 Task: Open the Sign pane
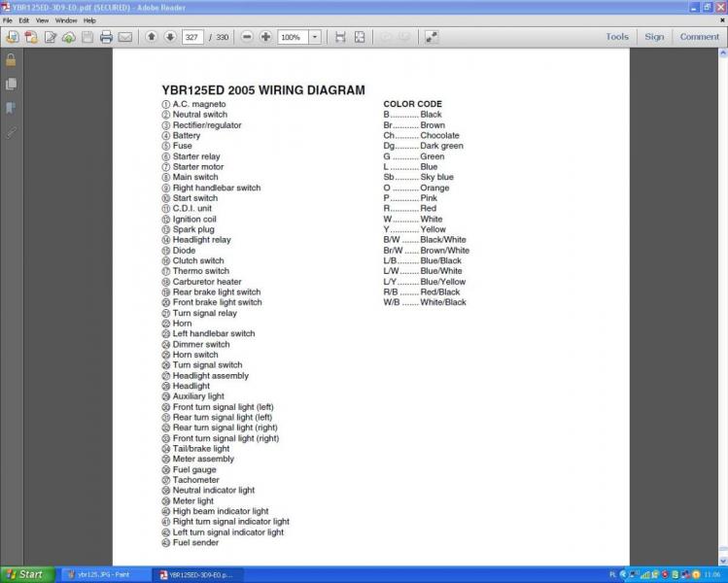pyautogui.click(x=654, y=37)
